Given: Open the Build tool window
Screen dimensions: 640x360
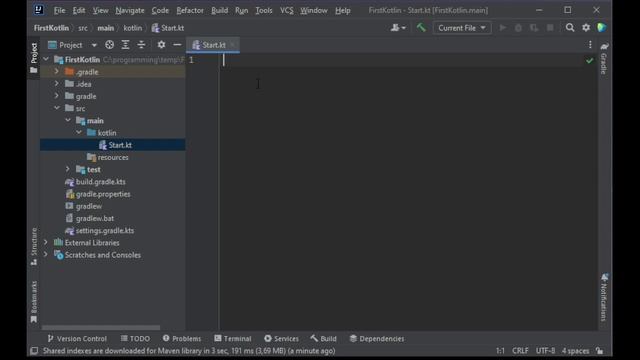Looking at the screenshot, I should (x=323, y=338).
